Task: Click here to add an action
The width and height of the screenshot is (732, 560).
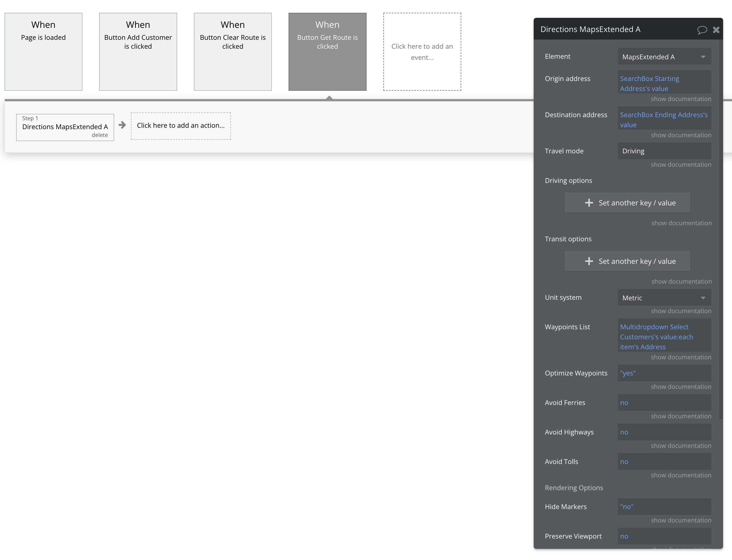Action: 181,126
